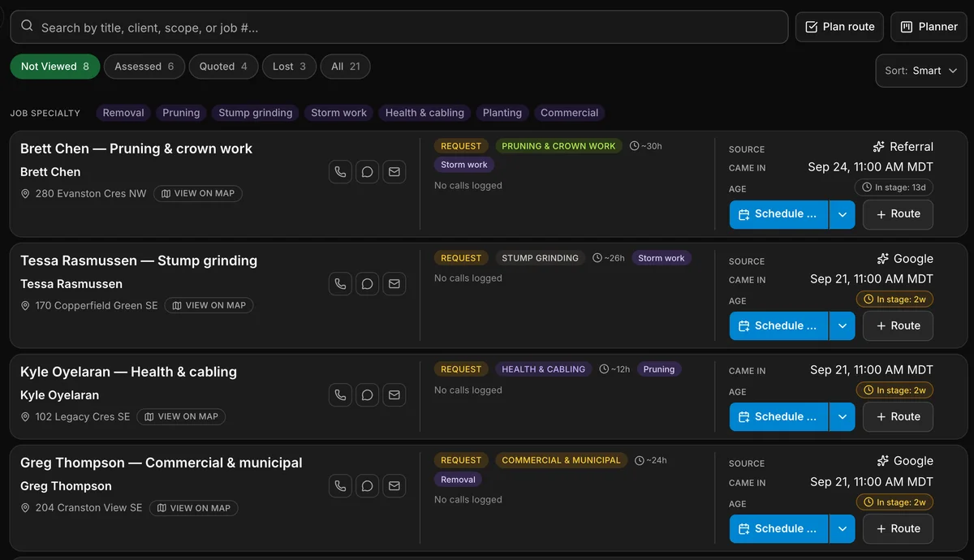Message Tessa Rasmussen via chat icon
Image resolution: width=974 pixels, height=560 pixels.
pyautogui.click(x=367, y=284)
